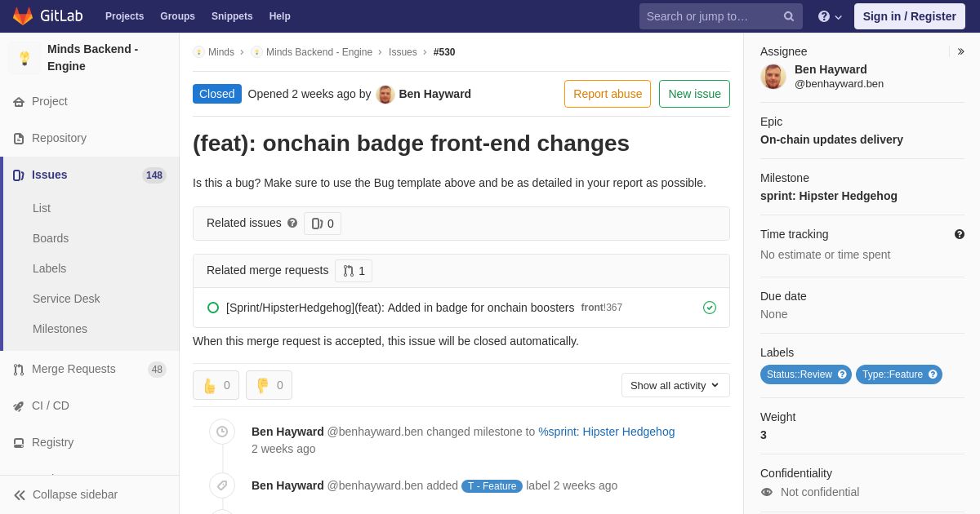Viewport: 980px width, 514px height.
Task: Open Ben Hayward's assignee avatar
Action: 773,77
